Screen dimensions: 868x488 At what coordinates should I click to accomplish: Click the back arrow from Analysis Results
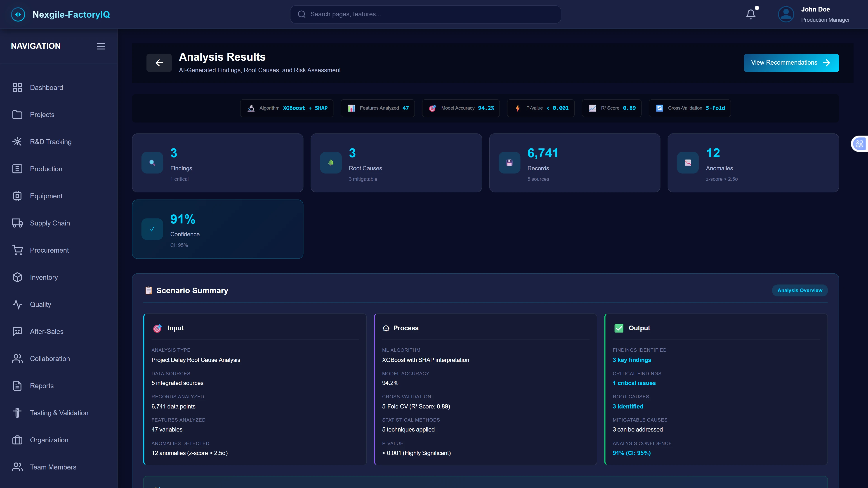click(x=159, y=63)
